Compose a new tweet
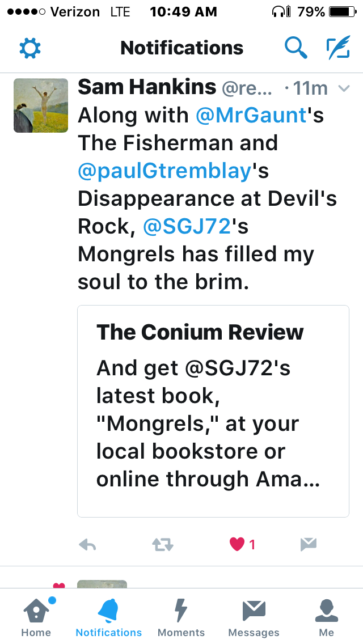Screen dimensions: 363x644 pyautogui.click(x=338, y=48)
